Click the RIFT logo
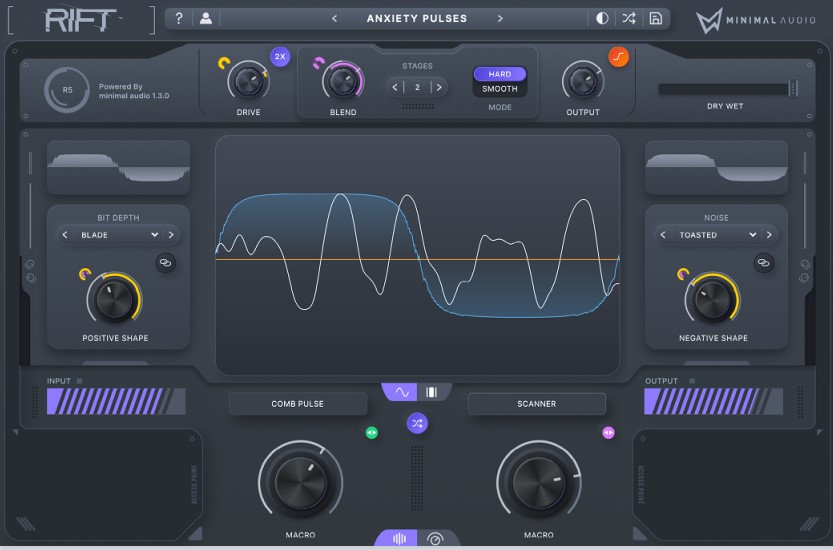Screen dimensions: 833x550 point(81,20)
